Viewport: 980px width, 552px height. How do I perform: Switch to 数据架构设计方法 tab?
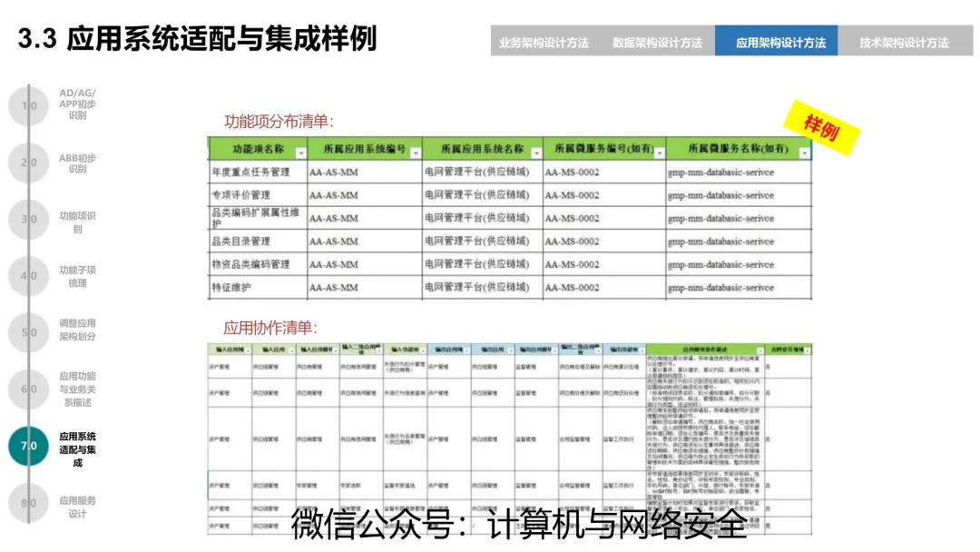(x=658, y=41)
